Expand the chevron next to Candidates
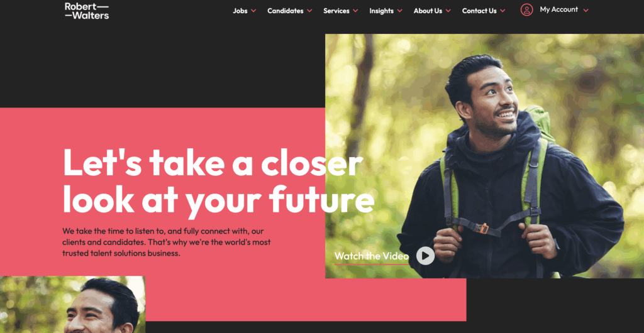 309,11
